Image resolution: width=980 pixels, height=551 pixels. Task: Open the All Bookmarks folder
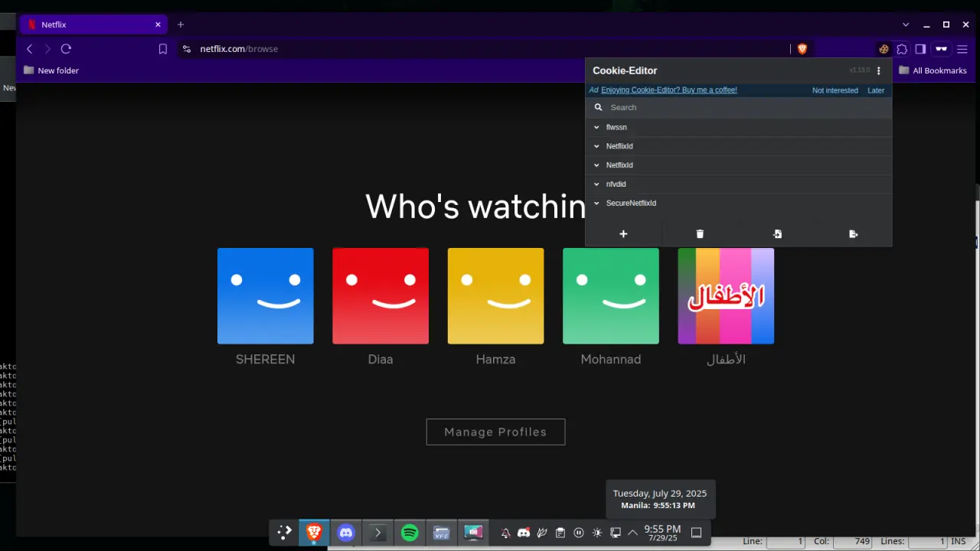(x=933, y=70)
